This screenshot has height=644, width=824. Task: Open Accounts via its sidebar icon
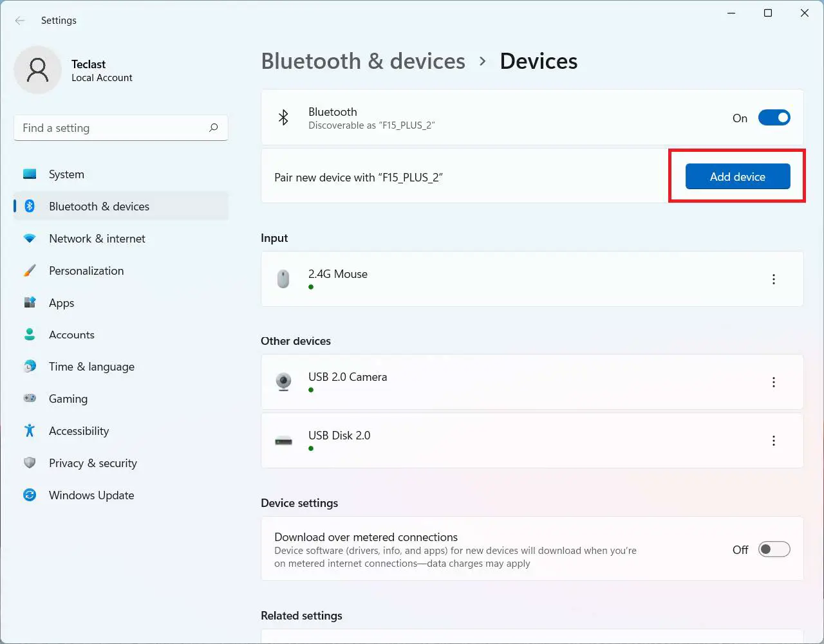(30, 335)
